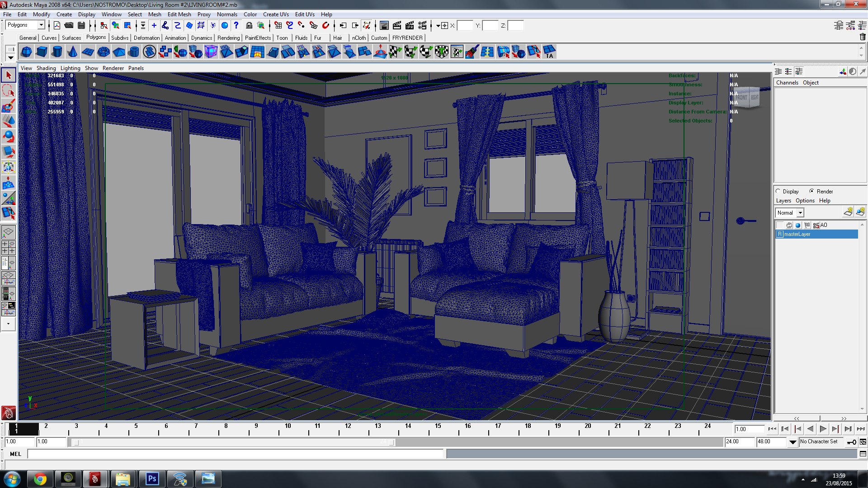868x488 pixels.
Task: Create a polygon cube from shelf
Action: click(42, 52)
